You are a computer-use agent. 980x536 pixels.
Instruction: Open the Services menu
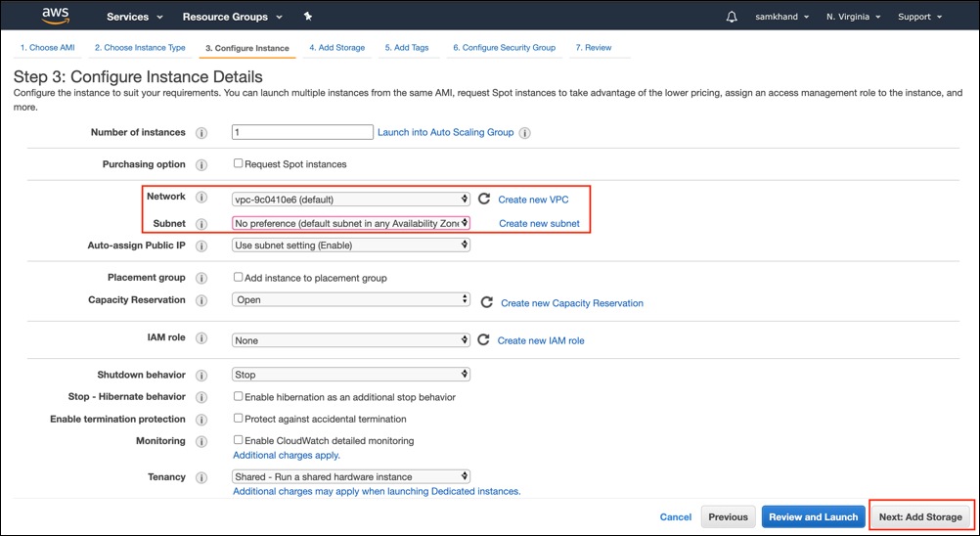tap(134, 17)
